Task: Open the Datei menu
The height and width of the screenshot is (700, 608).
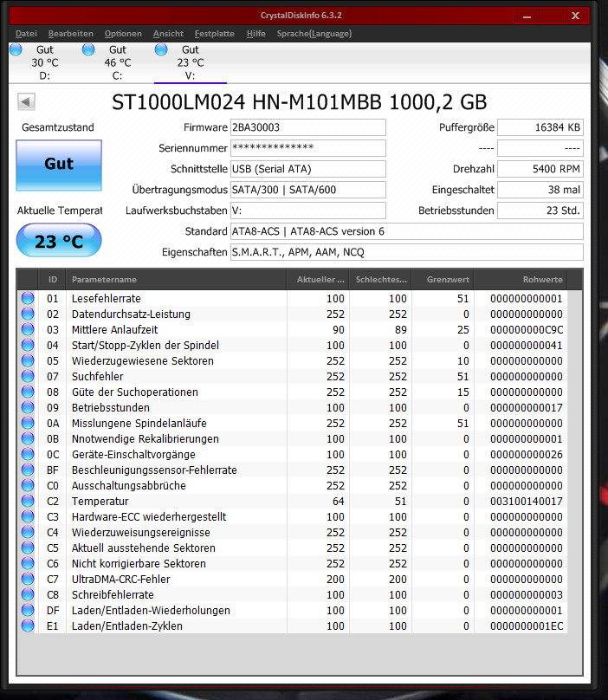Action: [26, 34]
